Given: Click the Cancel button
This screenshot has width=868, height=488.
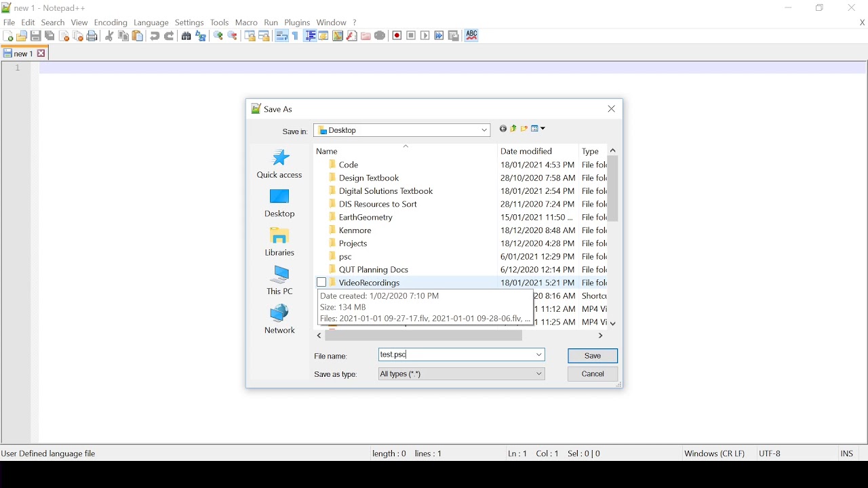Looking at the screenshot, I should (593, 374).
